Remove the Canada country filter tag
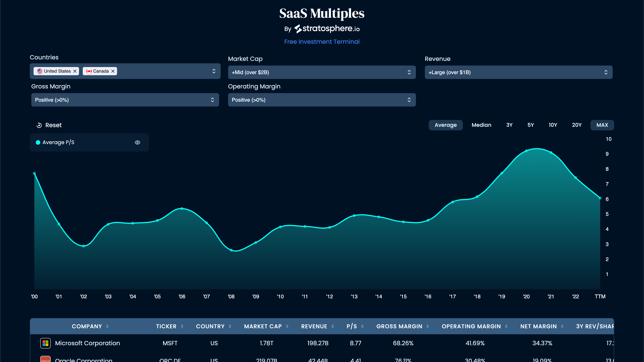 pos(113,71)
